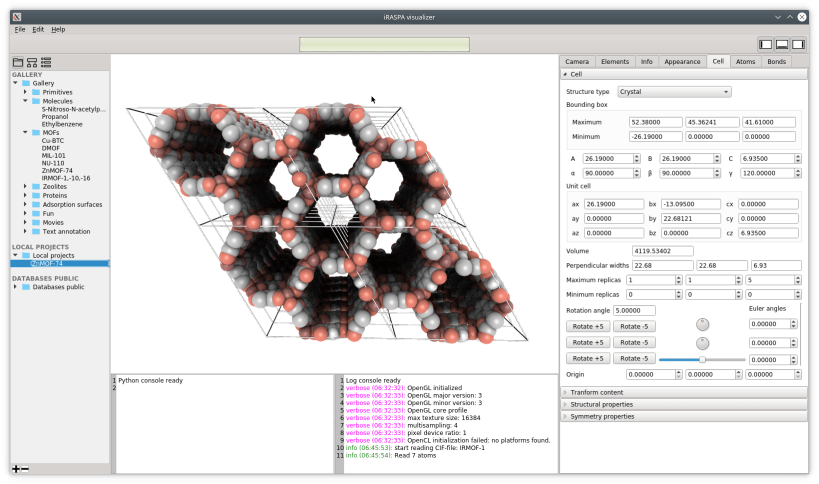Click the cell length C spin box
The width and height of the screenshot is (819, 484).
coord(771,158)
